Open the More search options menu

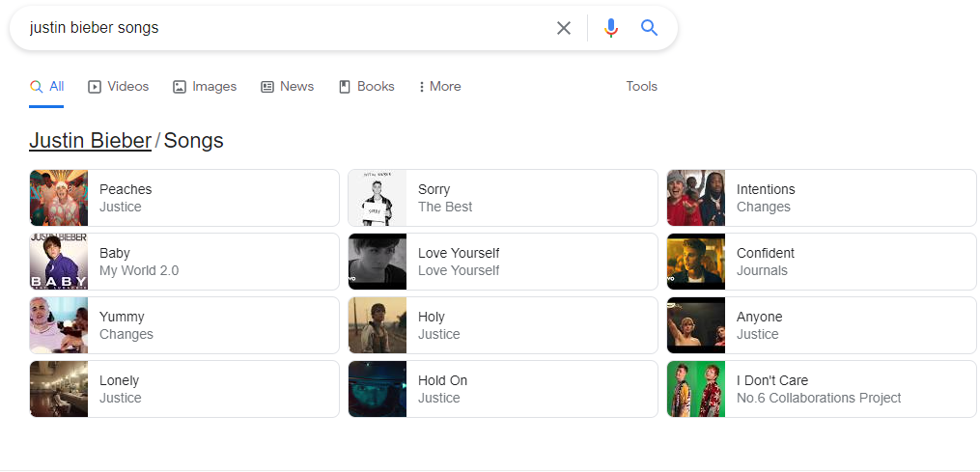[x=439, y=86]
